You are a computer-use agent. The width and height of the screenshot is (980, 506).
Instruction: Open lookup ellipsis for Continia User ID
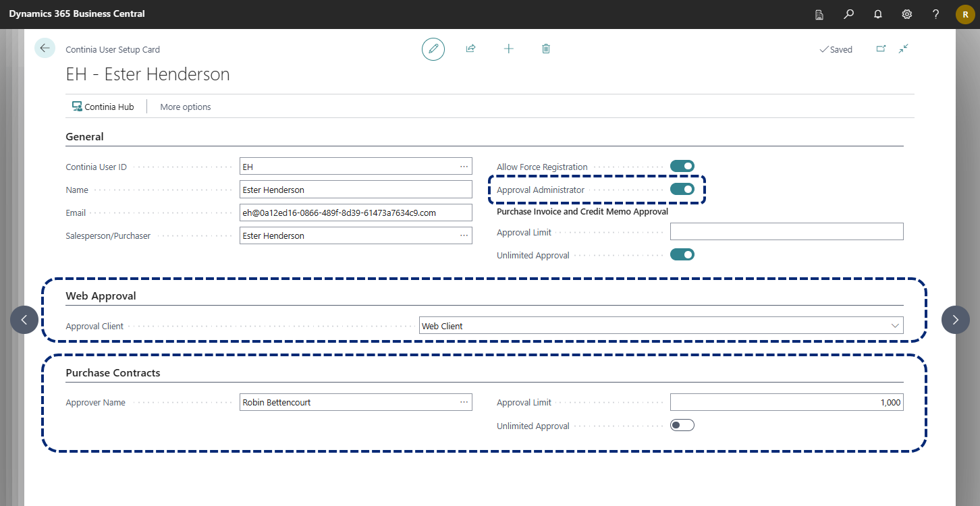[x=464, y=166]
